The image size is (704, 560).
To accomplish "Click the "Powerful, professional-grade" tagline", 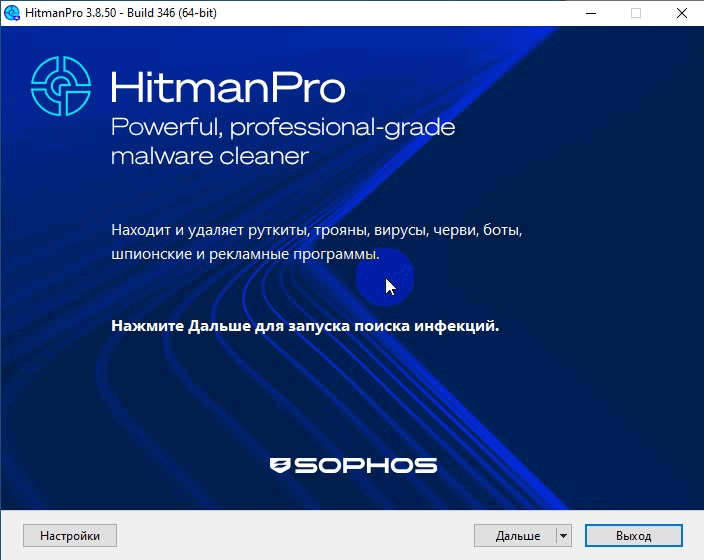I will (283, 128).
